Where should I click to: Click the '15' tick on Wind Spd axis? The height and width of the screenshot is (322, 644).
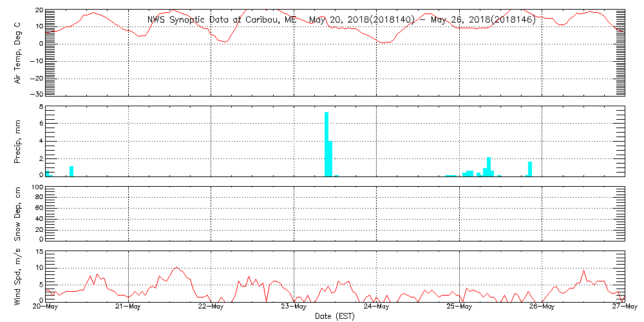coord(38,252)
